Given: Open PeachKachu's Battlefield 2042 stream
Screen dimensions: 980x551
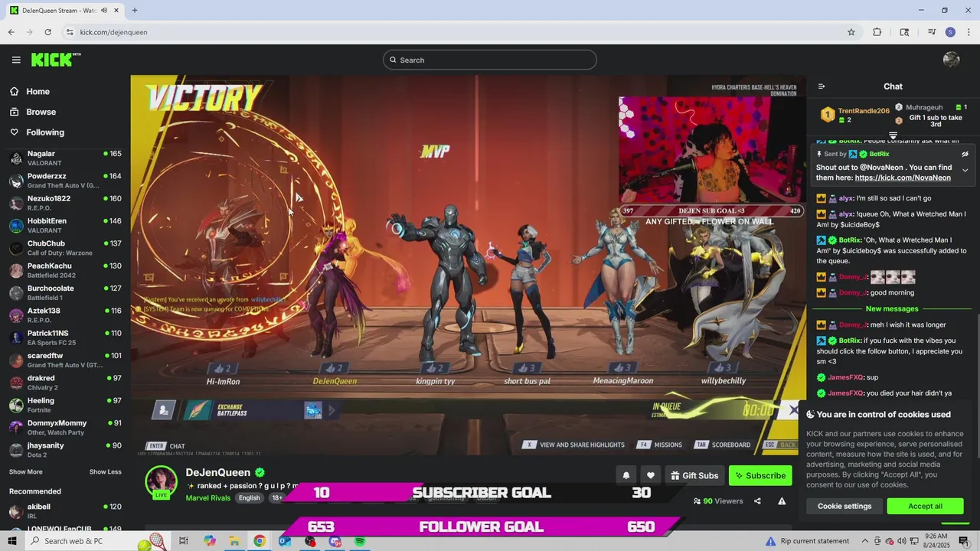Looking at the screenshot, I should [65, 270].
